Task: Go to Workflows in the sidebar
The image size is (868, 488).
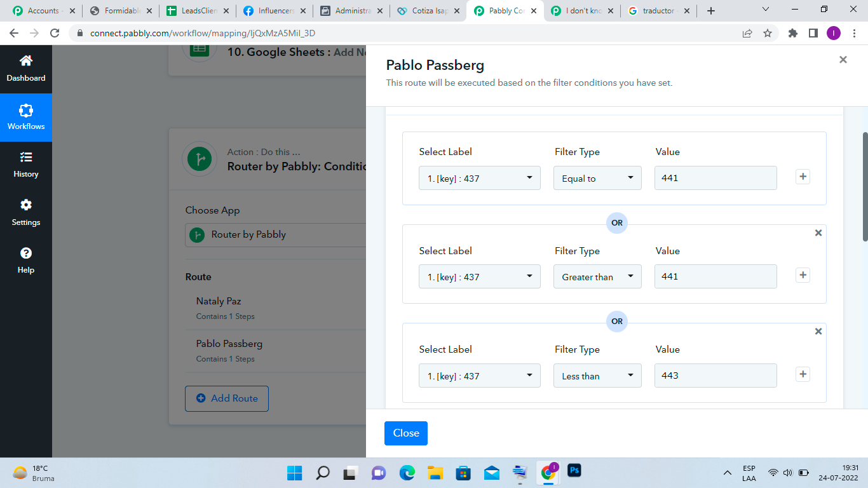Action: 26,117
